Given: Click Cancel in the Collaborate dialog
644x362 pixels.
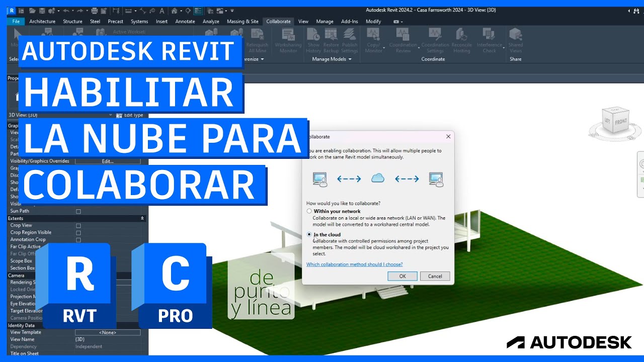Looking at the screenshot, I should tap(435, 276).
